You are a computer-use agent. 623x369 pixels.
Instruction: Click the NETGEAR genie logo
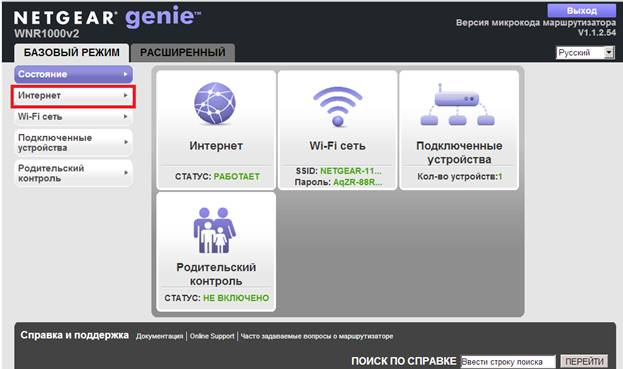click(107, 17)
